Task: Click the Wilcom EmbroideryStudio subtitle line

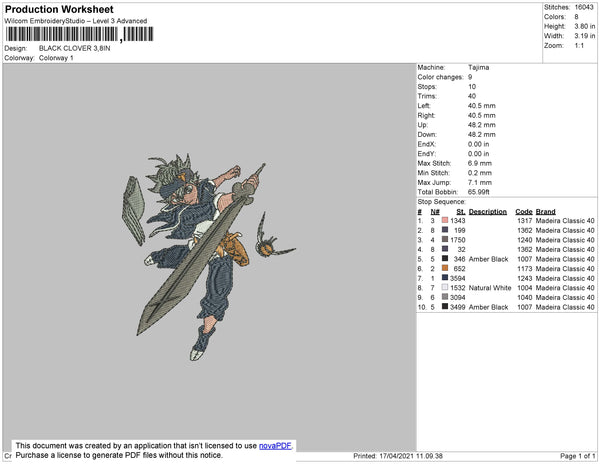Action: point(76,21)
